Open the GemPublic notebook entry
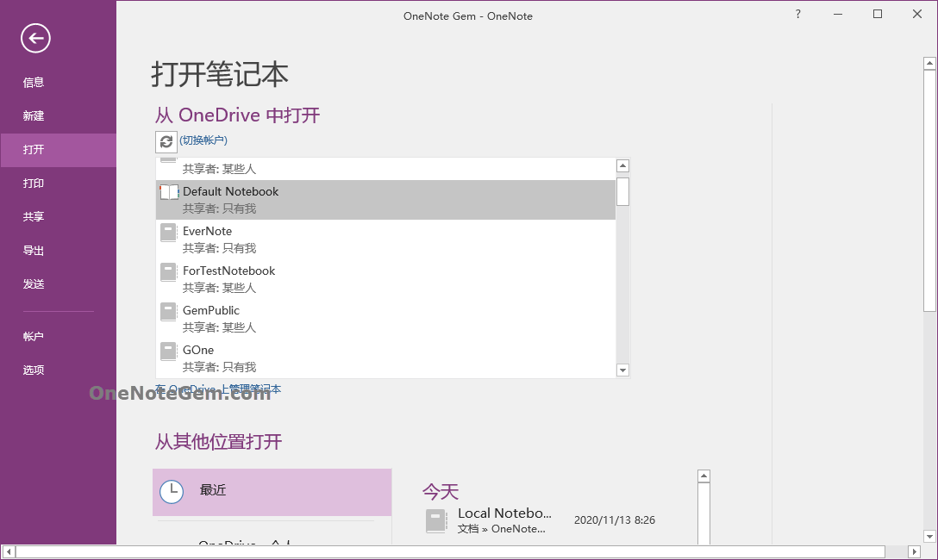The height and width of the screenshot is (560, 938). (386, 318)
